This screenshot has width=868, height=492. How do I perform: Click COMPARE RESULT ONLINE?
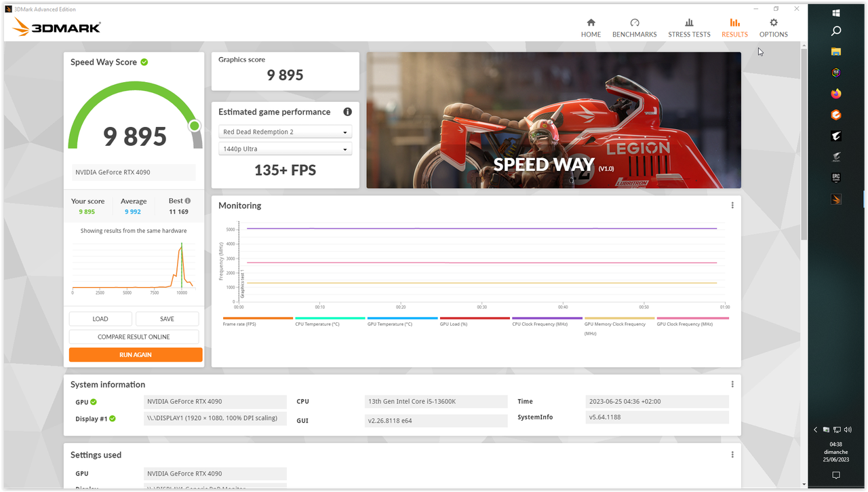click(x=134, y=337)
